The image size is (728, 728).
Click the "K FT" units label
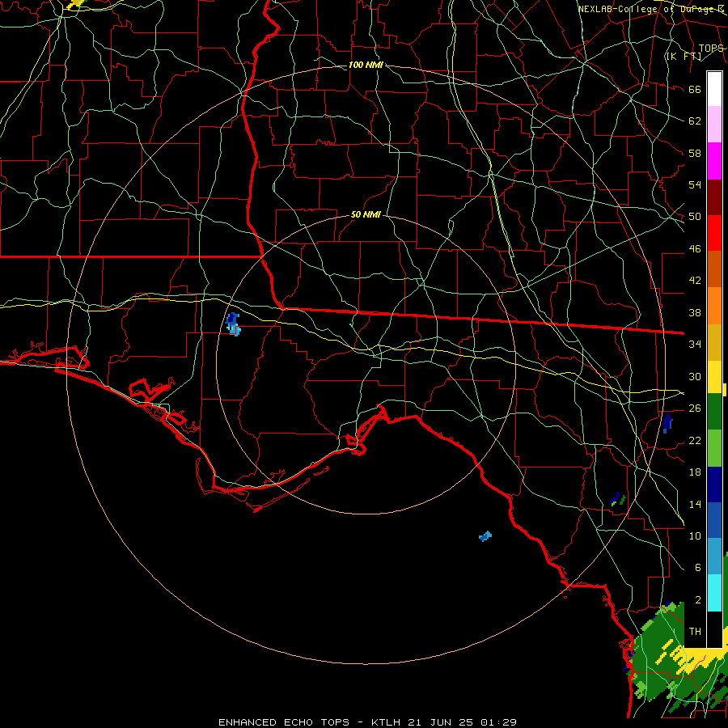point(684,57)
